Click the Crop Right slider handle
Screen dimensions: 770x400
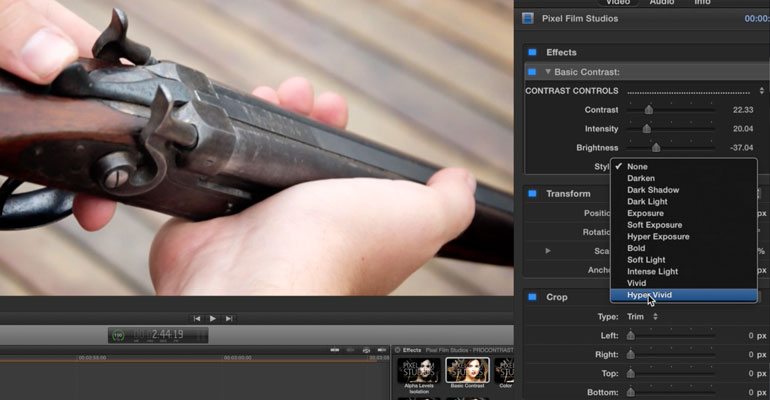[x=631, y=354]
